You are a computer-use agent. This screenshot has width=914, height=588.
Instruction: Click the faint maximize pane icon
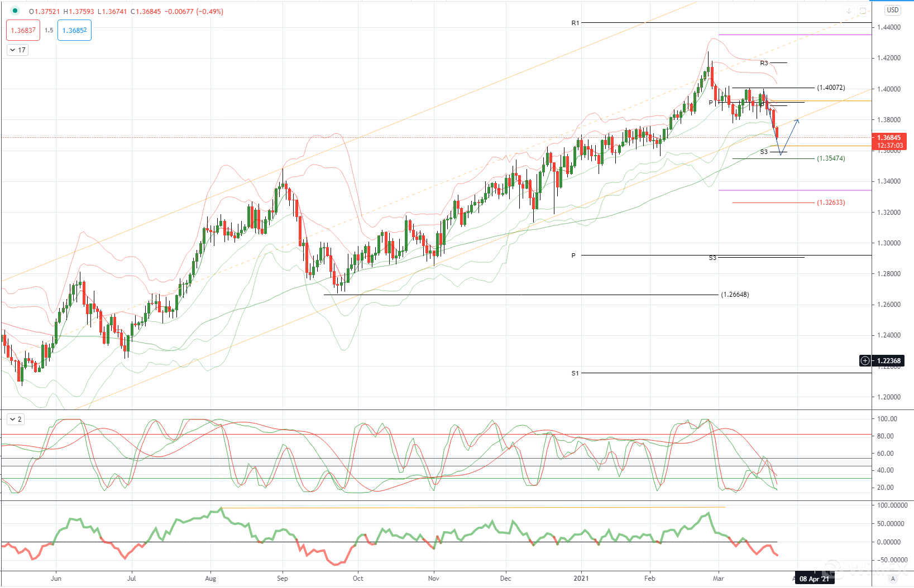point(863,11)
